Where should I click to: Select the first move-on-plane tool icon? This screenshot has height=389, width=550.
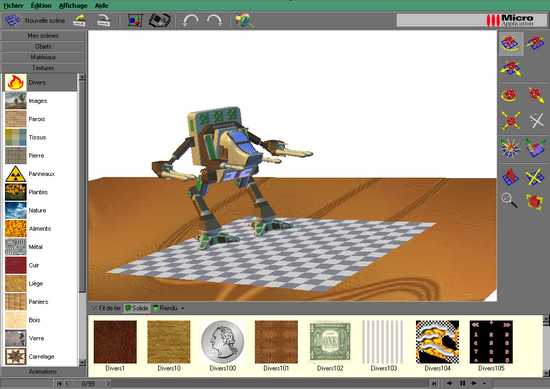point(511,43)
